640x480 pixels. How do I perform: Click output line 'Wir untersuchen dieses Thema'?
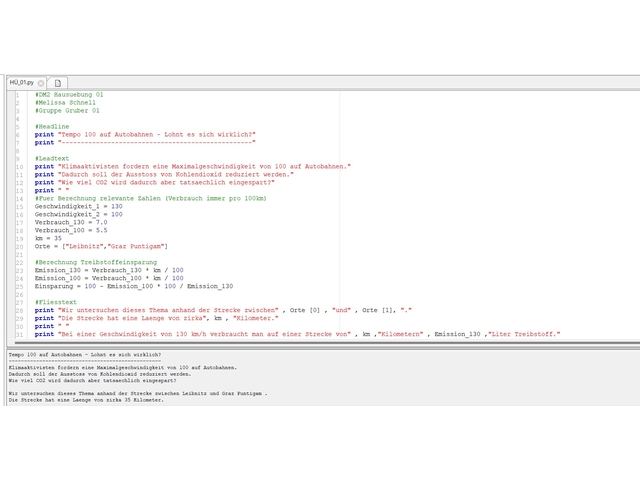click(x=138, y=393)
